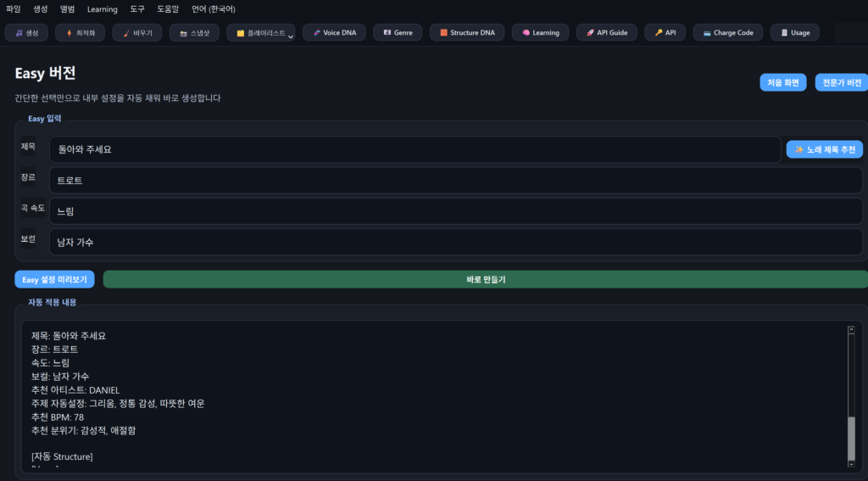The height and width of the screenshot is (481, 868).
Task: Open the 도구 menu
Action: pyautogui.click(x=137, y=8)
